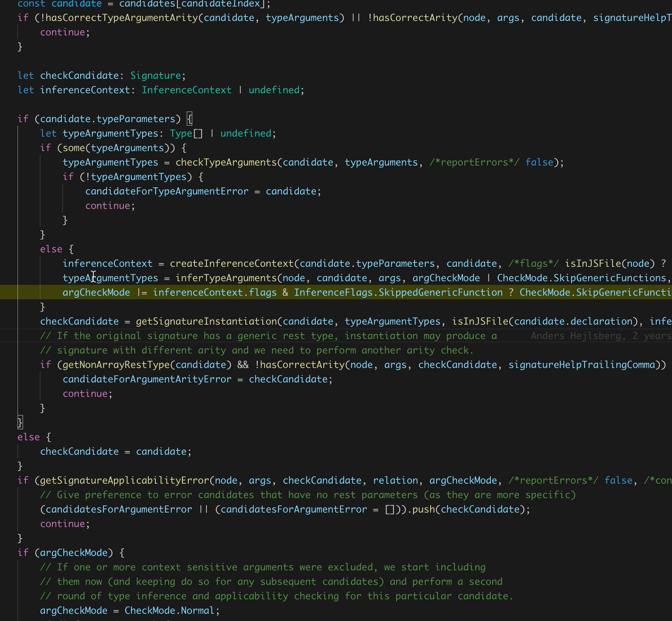Click 'getNonArrayRestType' function call
Image resolution: width=672 pixels, height=621 pixels.
116,365
